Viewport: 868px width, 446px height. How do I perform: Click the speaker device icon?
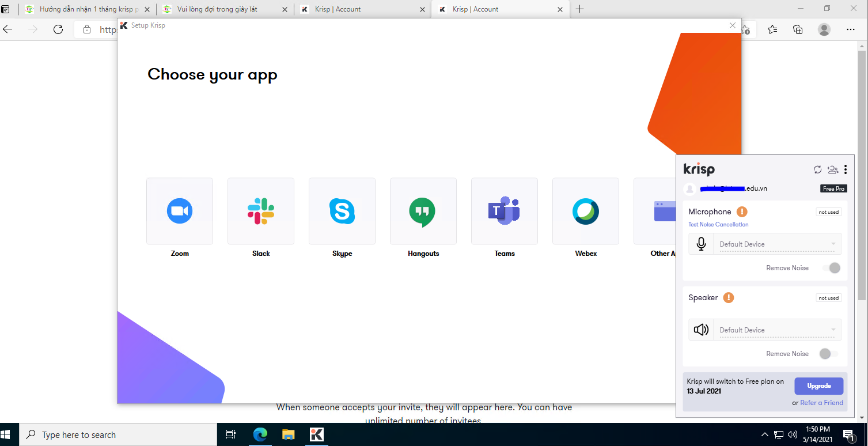pos(701,330)
